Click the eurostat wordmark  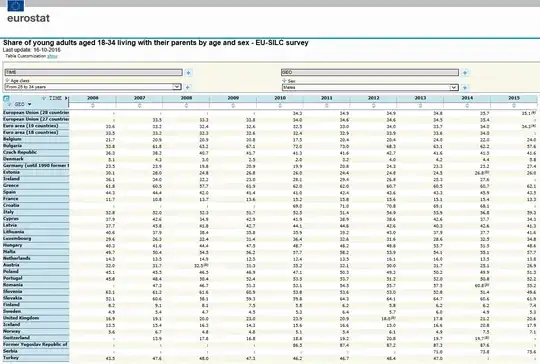28,18
